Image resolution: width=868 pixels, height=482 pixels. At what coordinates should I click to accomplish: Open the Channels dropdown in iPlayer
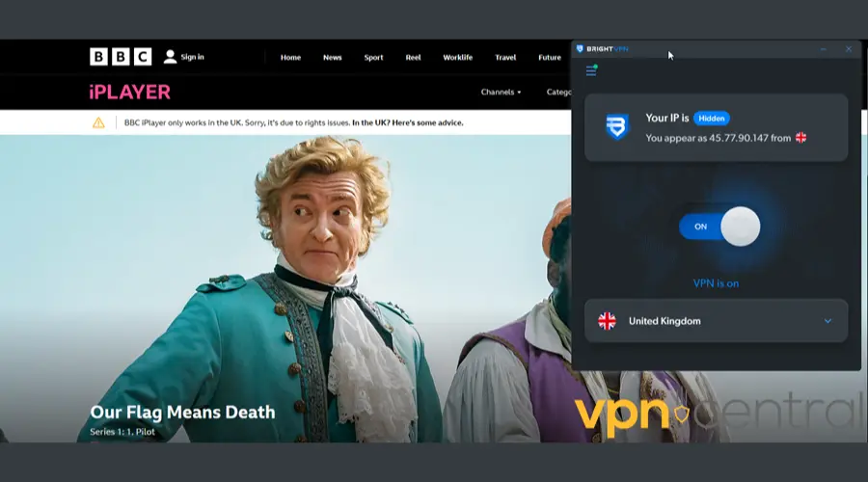coord(501,92)
